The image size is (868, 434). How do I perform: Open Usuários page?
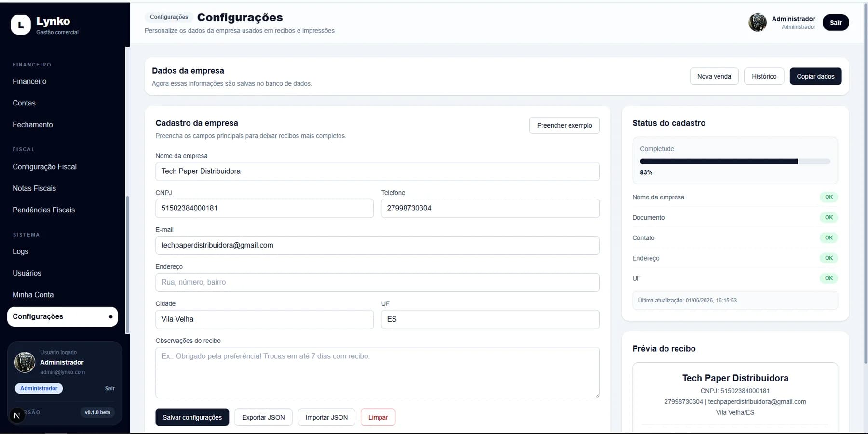(27, 273)
